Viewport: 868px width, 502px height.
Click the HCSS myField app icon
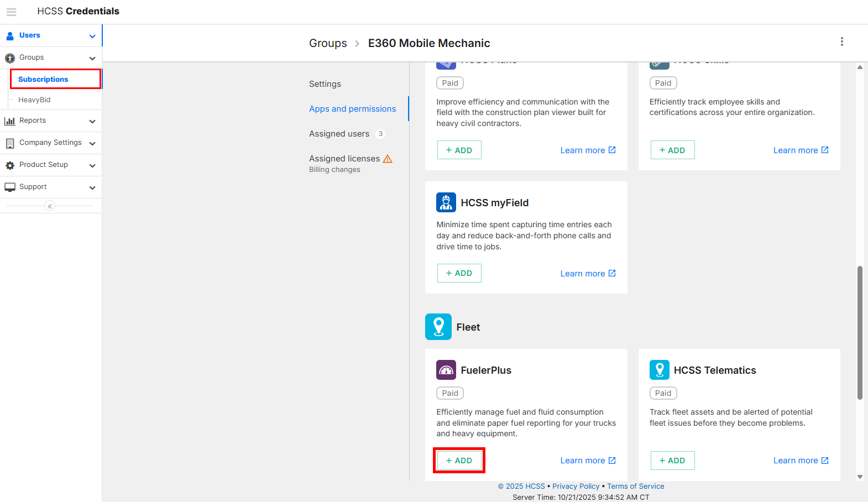click(x=446, y=202)
